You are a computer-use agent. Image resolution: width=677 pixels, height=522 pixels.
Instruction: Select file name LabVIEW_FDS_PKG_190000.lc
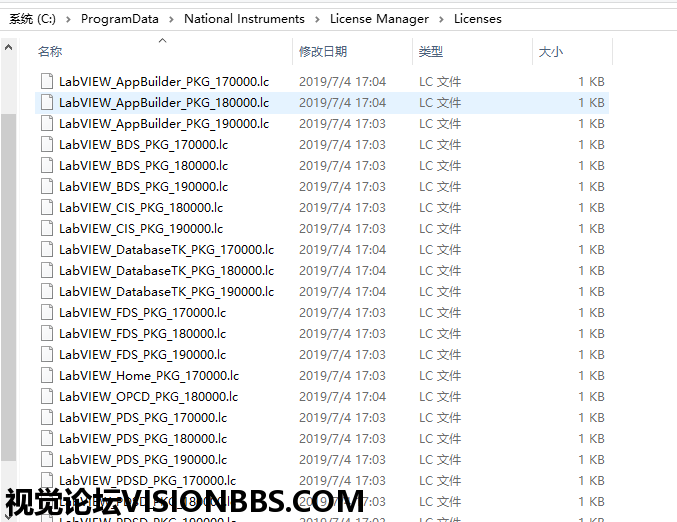pos(142,355)
